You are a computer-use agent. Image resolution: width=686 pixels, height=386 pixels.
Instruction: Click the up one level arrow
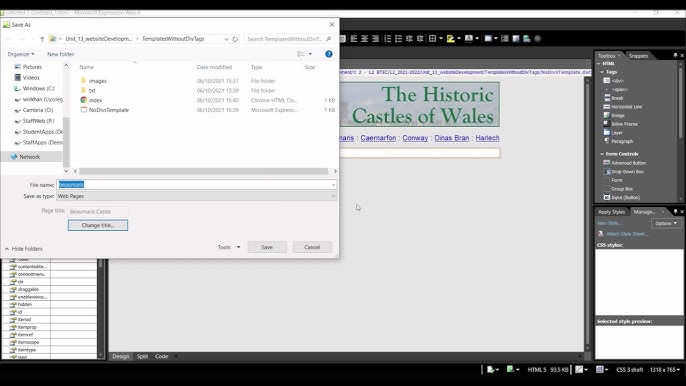42,39
